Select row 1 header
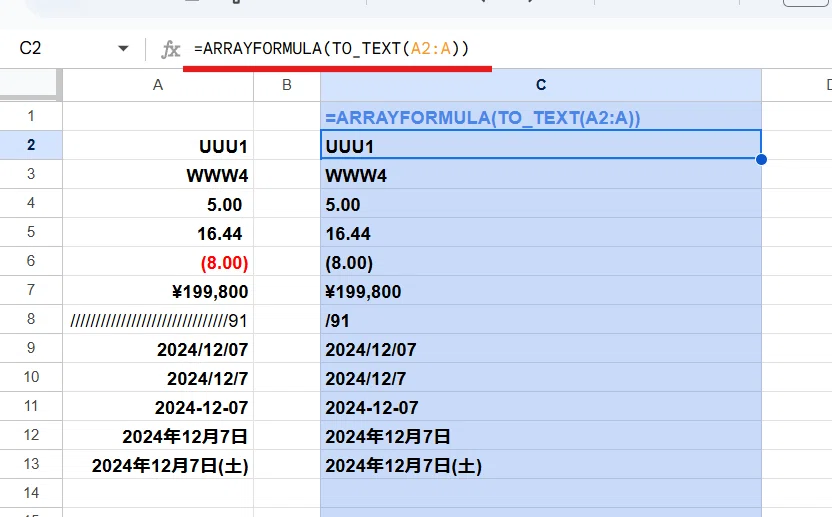Viewport: 832px width, 517px height. tap(31, 116)
